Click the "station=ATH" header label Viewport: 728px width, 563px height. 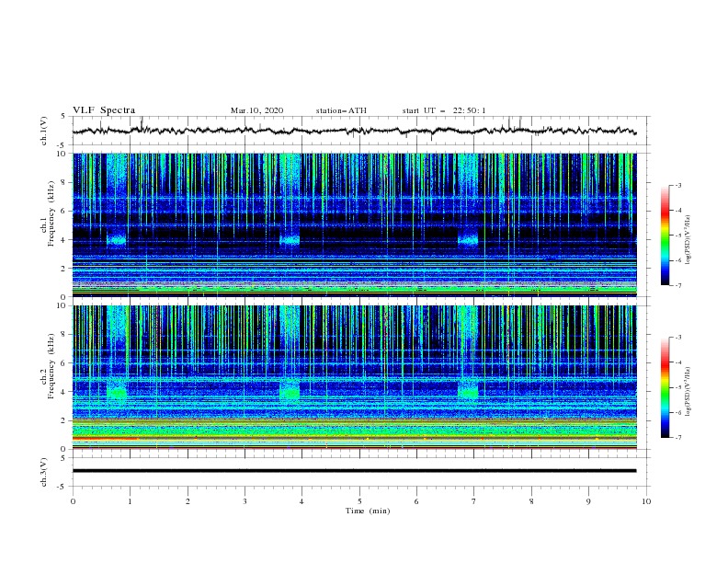pyautogui.click(x=341, y=110)
